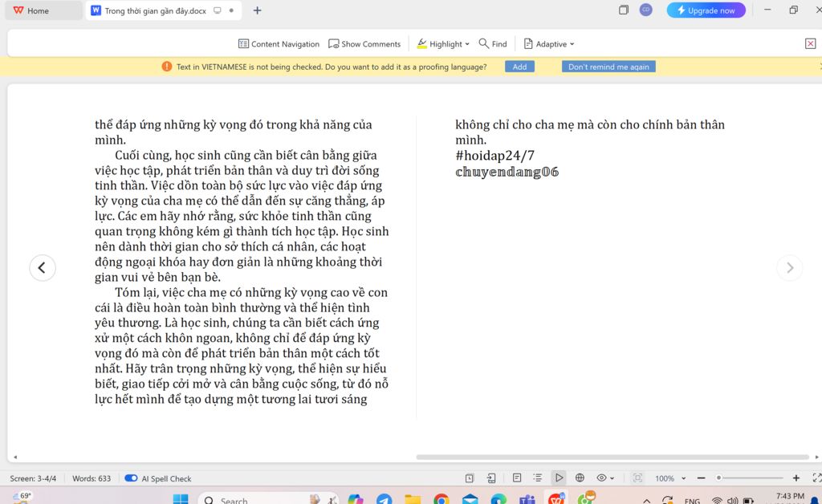The image size is (822, 504).
Task: Click Add to add Vietnamese proofing
Action: pyautogui.click(x=519, y=67)
